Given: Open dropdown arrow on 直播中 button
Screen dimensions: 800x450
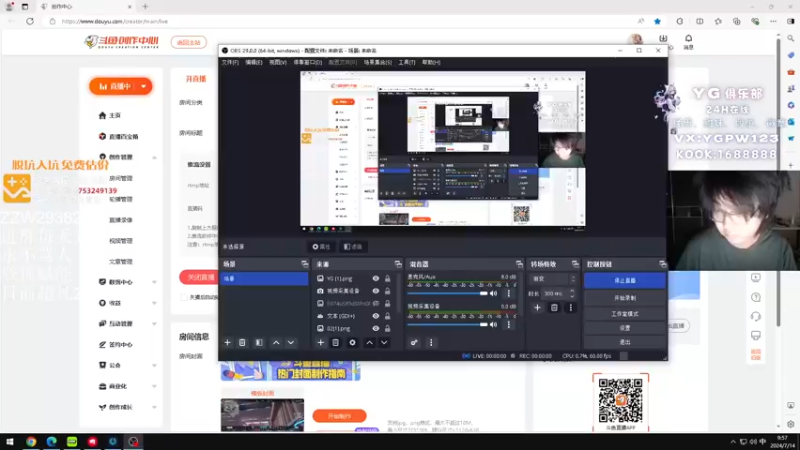Looking at the screenshot, I should click(x=143, y=86).
